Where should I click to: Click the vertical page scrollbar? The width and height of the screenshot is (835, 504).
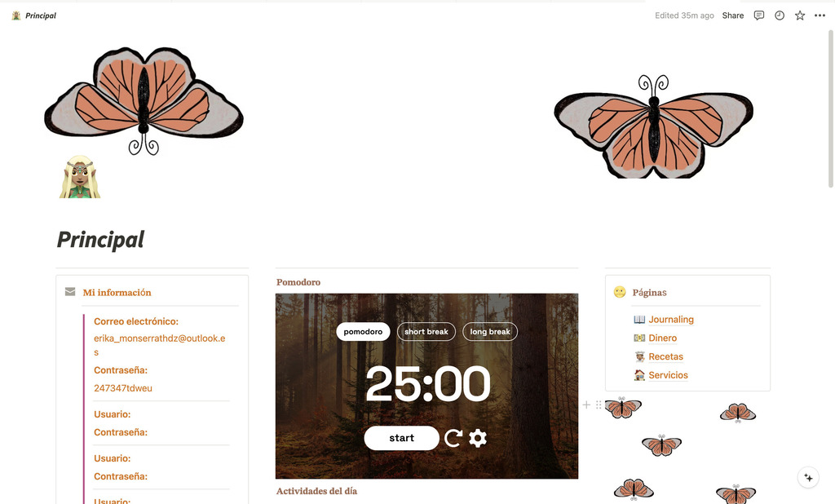(831, 109)
